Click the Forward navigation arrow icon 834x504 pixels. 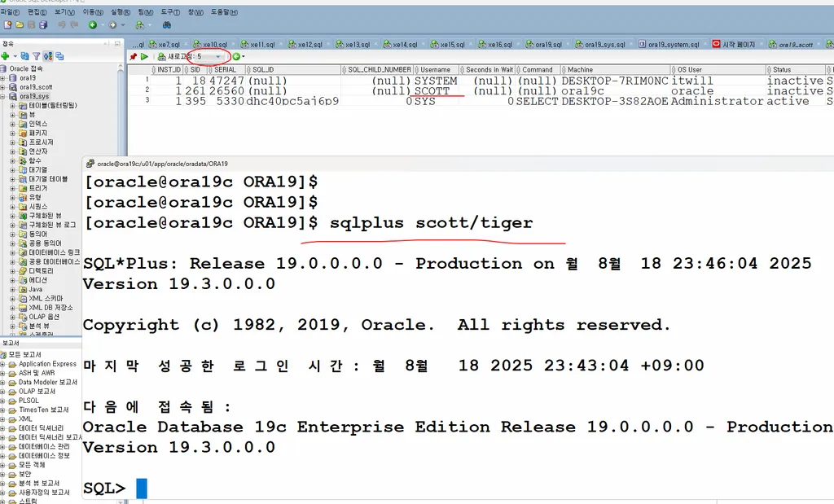112,24
